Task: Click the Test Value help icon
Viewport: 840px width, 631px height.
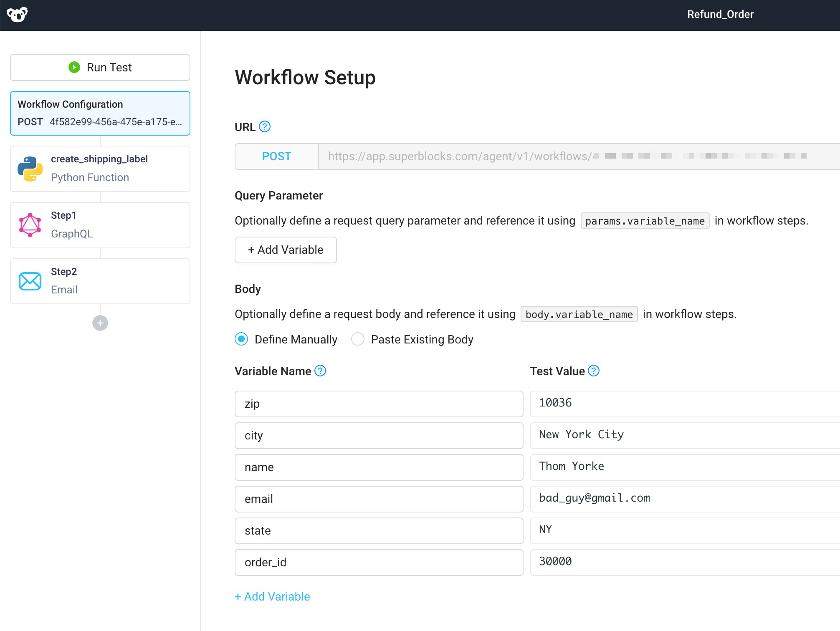Action: click(594, 371)
